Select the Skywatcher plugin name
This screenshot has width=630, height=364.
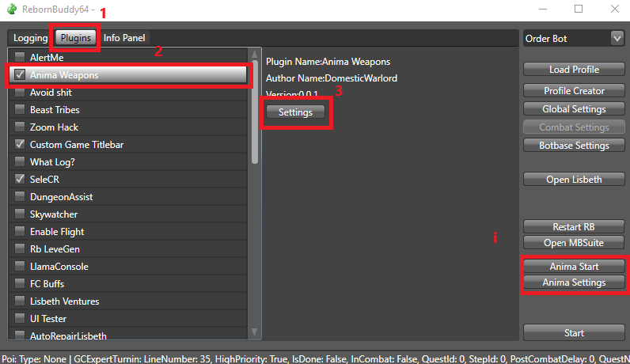[54, 214]
